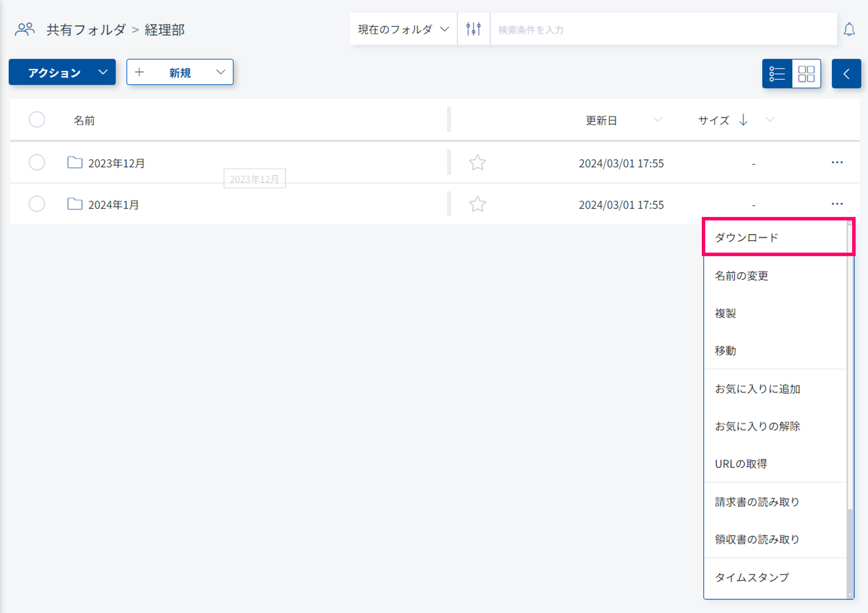The image size is (868, 613).
Task: Expand the 新規 dropdown button
Action: pos(180,72)
